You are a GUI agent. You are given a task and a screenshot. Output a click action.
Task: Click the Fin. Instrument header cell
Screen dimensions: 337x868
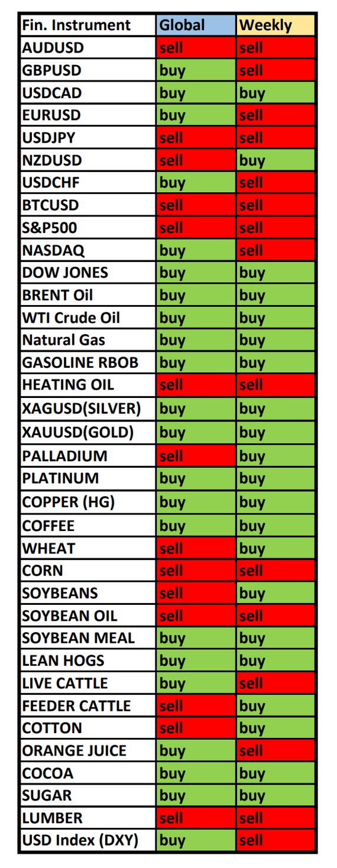pos(88,25)
